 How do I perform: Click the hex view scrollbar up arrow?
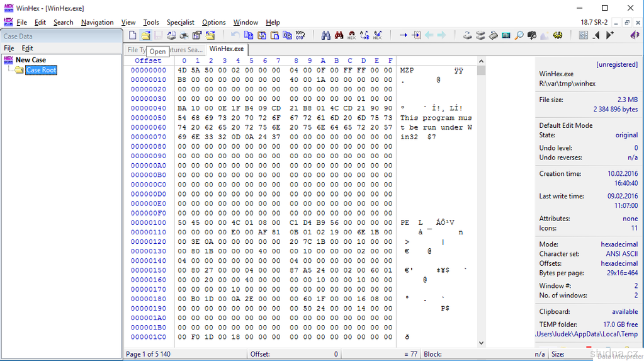(482, 61)
